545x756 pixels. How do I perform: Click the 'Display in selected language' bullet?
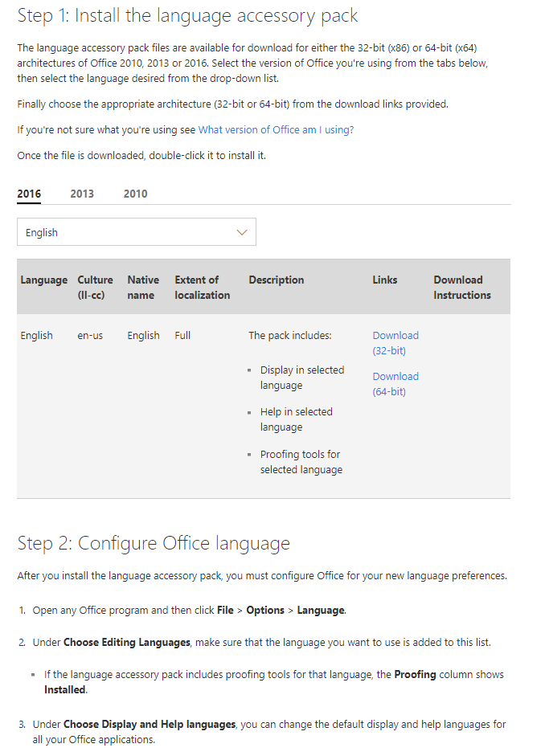pos(301,378)
